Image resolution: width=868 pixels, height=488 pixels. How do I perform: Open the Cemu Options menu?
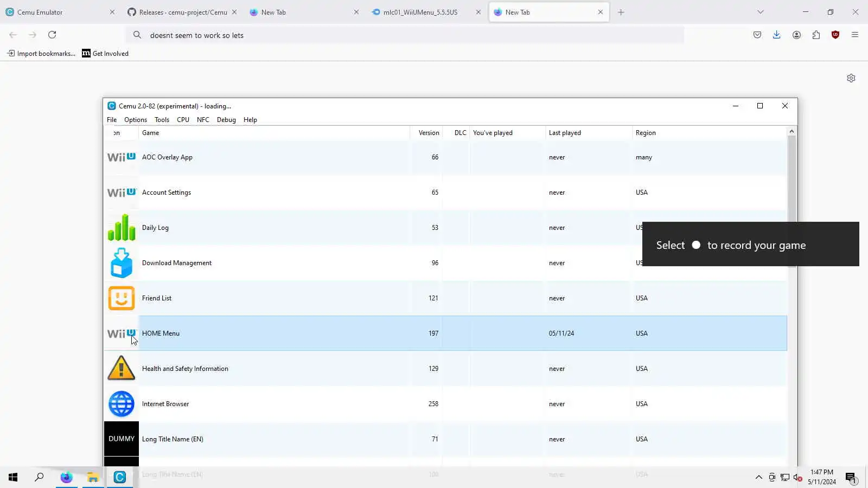136,120
